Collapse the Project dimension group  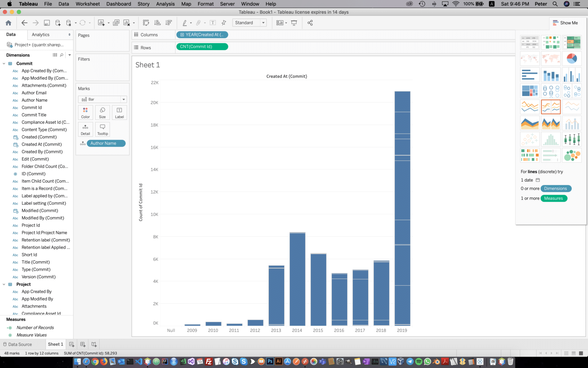point(4,284)
